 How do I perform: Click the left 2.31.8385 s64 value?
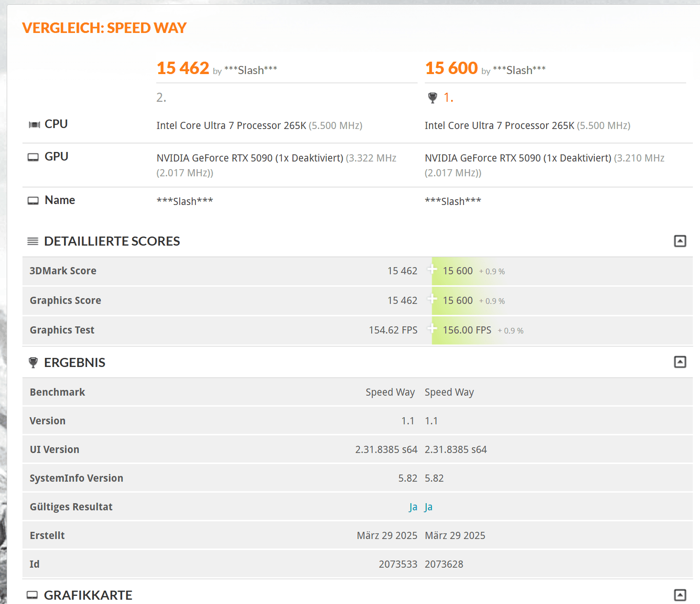386,450
